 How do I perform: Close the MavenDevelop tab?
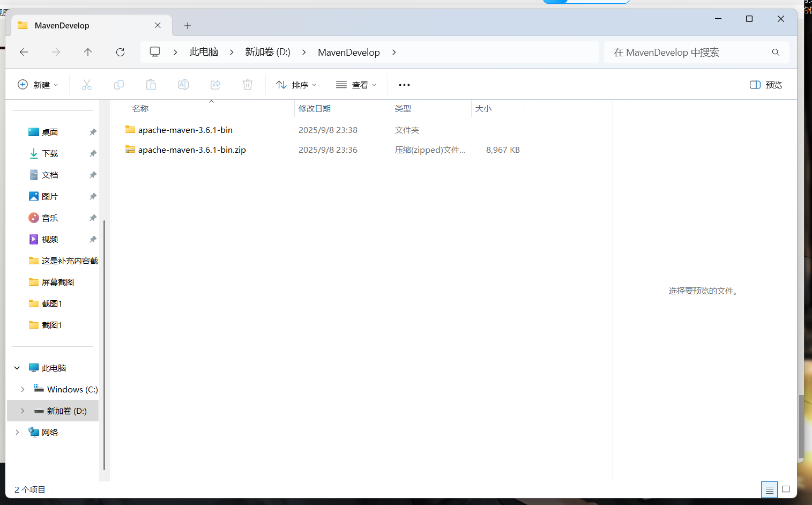pyautogui.click(x=158, y=25)
